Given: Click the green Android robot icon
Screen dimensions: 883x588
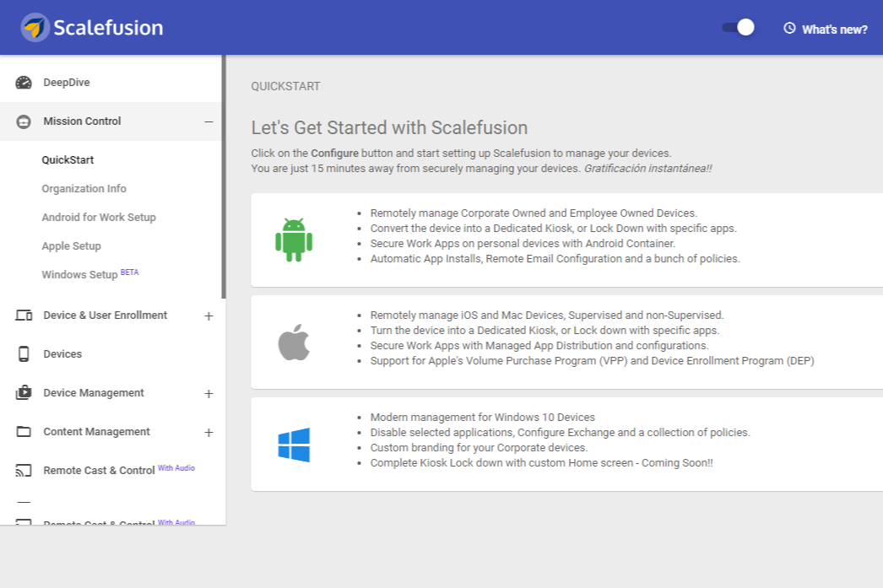Looking at the screenshot, I should (x=294, y=240).
